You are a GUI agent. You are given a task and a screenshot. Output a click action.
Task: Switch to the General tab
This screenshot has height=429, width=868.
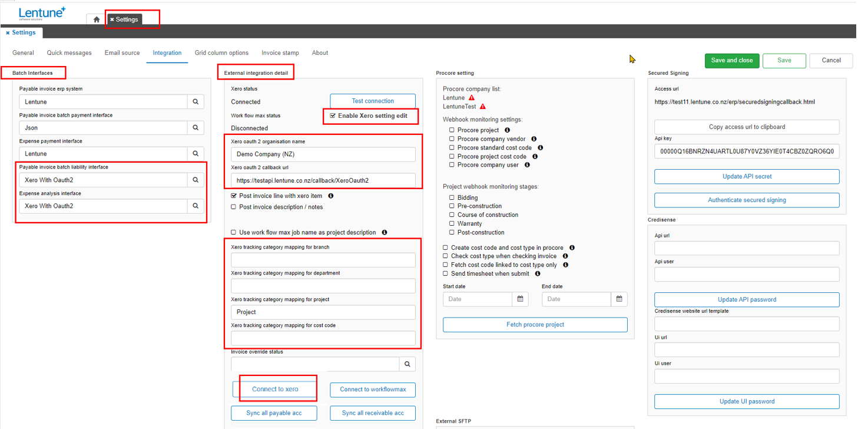tap(23, 53)
